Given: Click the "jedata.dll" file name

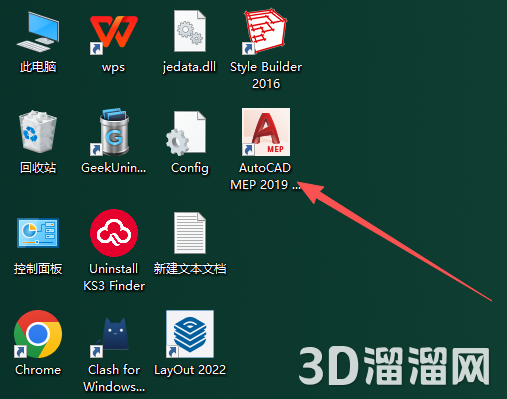Looking at the screenshot, I should pyautogui.click(x=189, y=67).
